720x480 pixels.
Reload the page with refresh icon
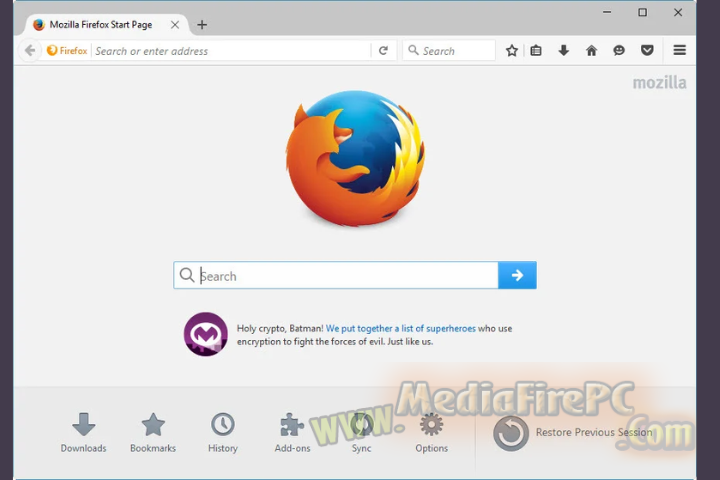[383, 51]
